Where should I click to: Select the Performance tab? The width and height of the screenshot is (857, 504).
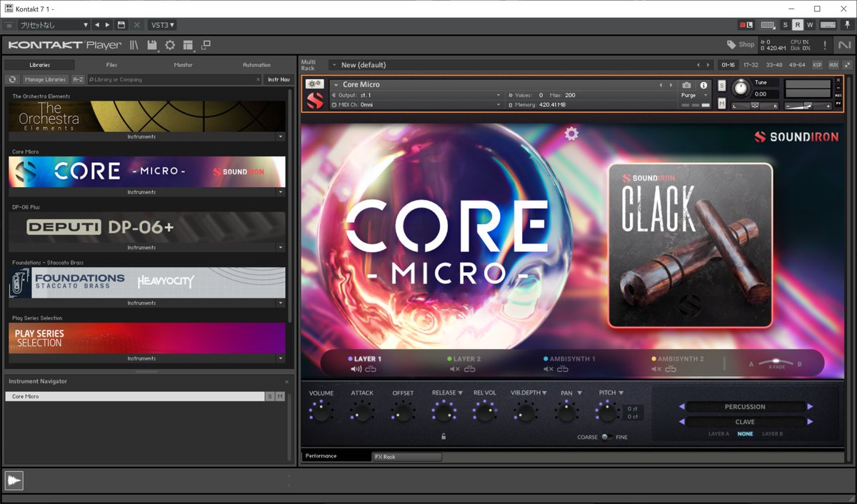coord(336,456)
